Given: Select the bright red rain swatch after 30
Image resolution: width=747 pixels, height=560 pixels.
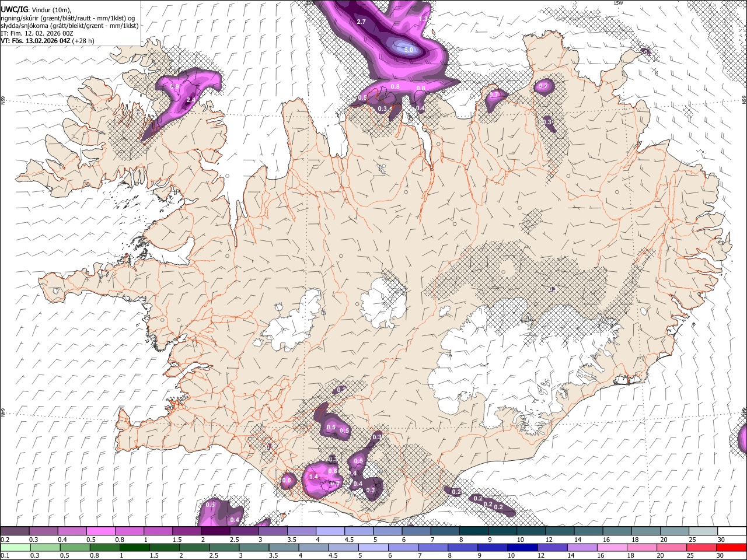Looking at the screenshot, I should click(731, 547).
